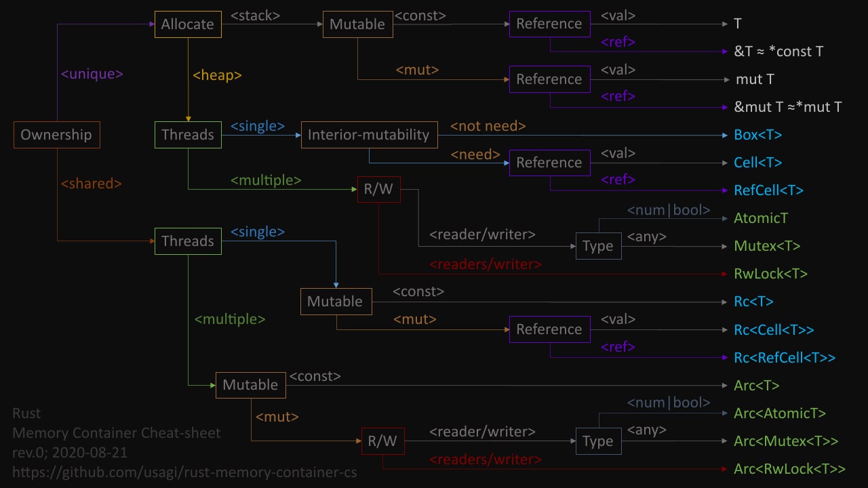Select Reference box leading to mut T
The width and height of the screenshot is (868, 488).
pyautogui.click(x=549, y=79)
